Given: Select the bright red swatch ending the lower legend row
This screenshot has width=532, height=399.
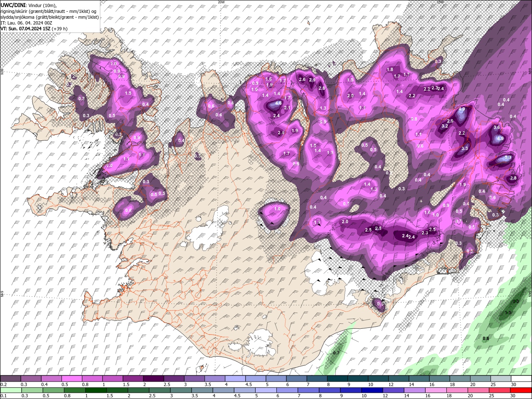Looking at the screenshot, I should [521, 390].
